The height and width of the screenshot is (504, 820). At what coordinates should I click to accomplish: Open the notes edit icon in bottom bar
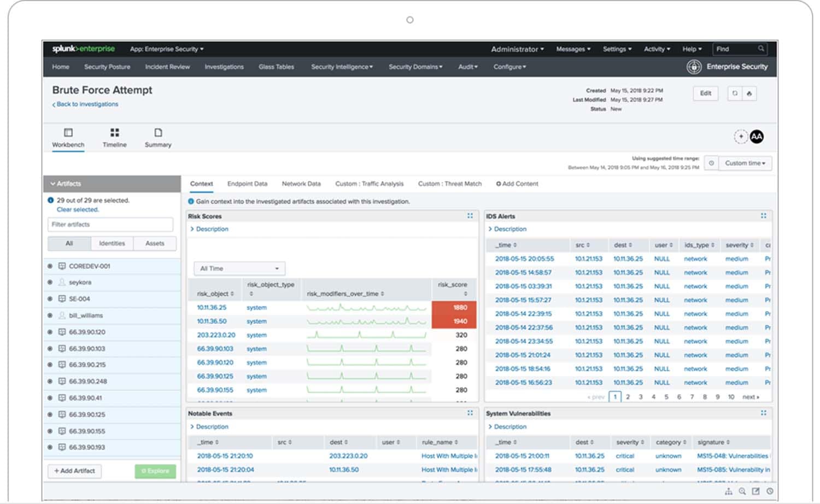(755, 491)
